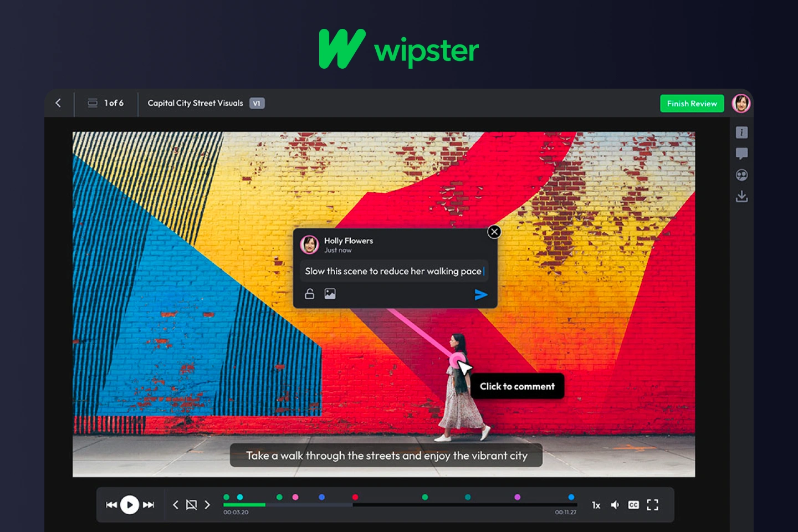This screenshot has width=798, height=532.
Task: Select the red marker on the timeline
Action: [x=355, y=497]
